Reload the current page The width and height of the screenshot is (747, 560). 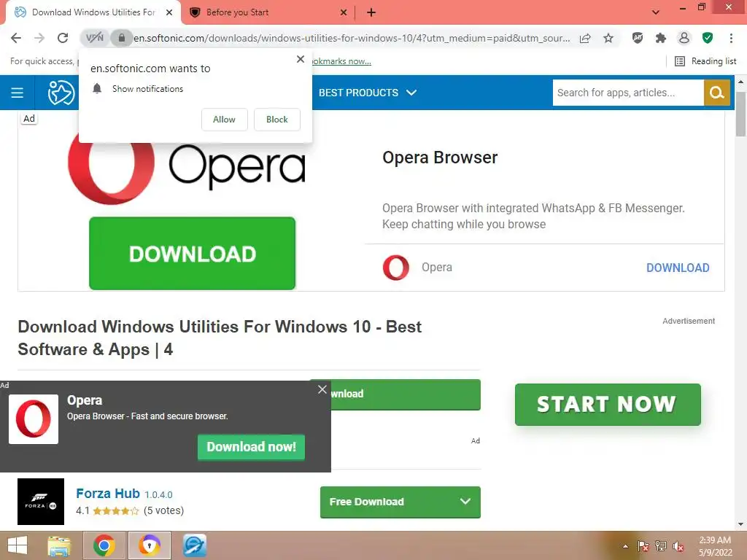click(x=63, y=38)
